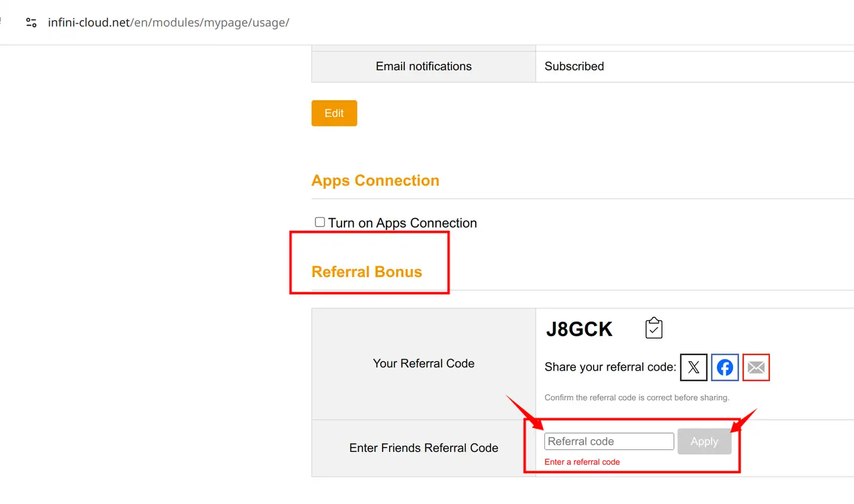
Task: Share referral code on Facebook
Action: pyautogui.click(x=725, y=368)
